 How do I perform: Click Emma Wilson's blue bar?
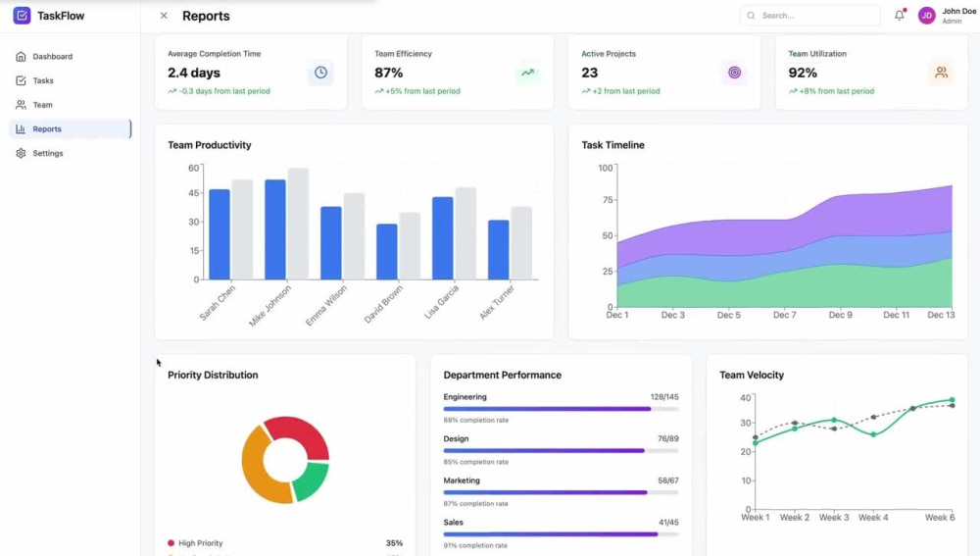coord(330,243)
